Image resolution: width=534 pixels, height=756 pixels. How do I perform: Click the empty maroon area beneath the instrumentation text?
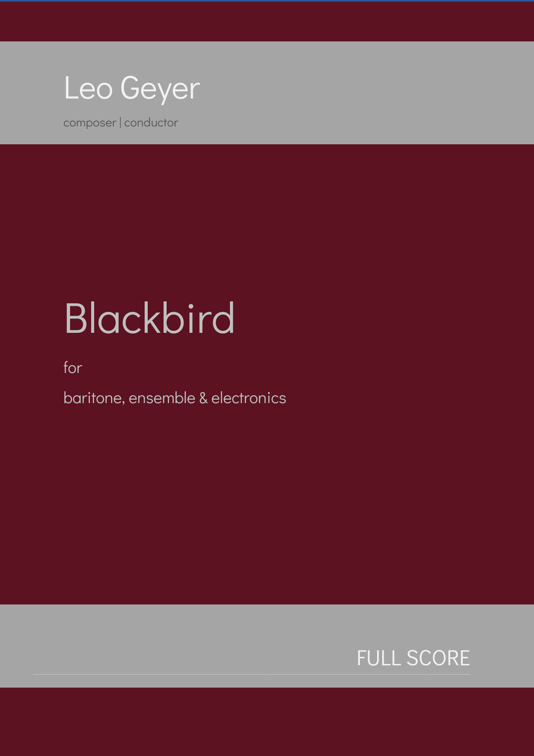tap(231, 477)
